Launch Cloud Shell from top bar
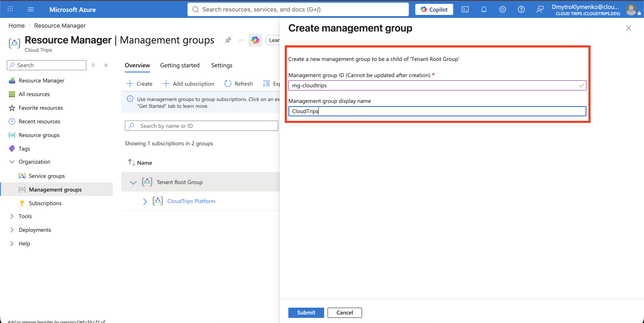644x323 pixels. pyautogui.click(x=465, y=10)
